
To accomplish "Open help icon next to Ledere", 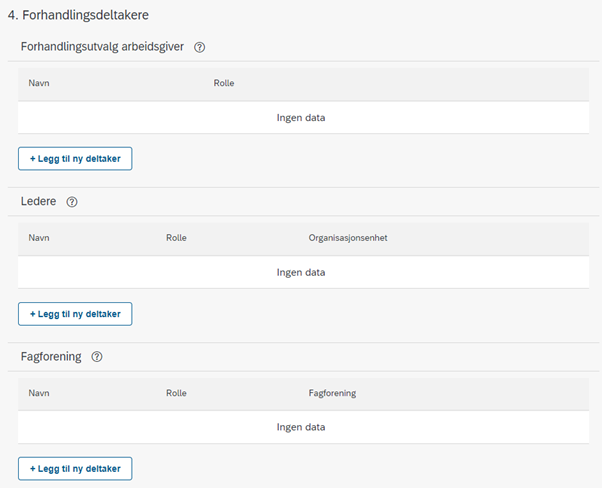I will pyautogui.click(x=72, y=202).
